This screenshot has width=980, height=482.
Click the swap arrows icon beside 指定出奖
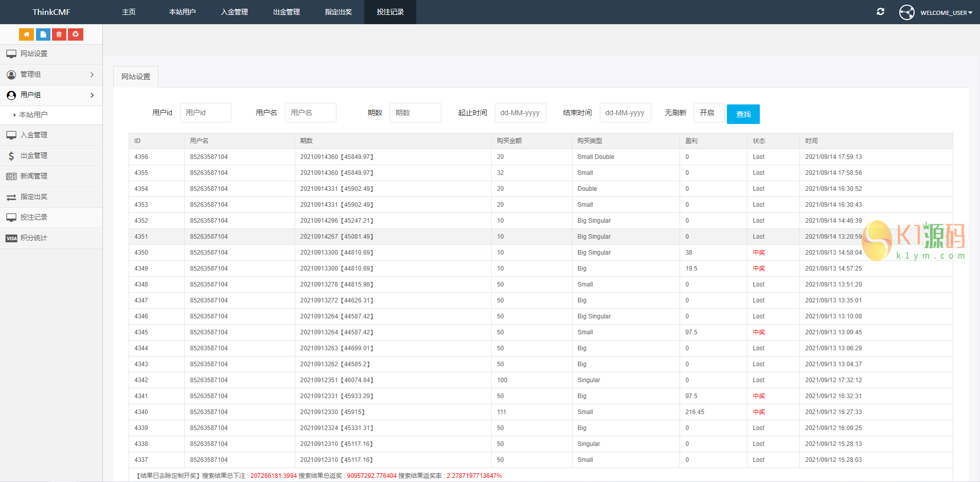(11, 197)
